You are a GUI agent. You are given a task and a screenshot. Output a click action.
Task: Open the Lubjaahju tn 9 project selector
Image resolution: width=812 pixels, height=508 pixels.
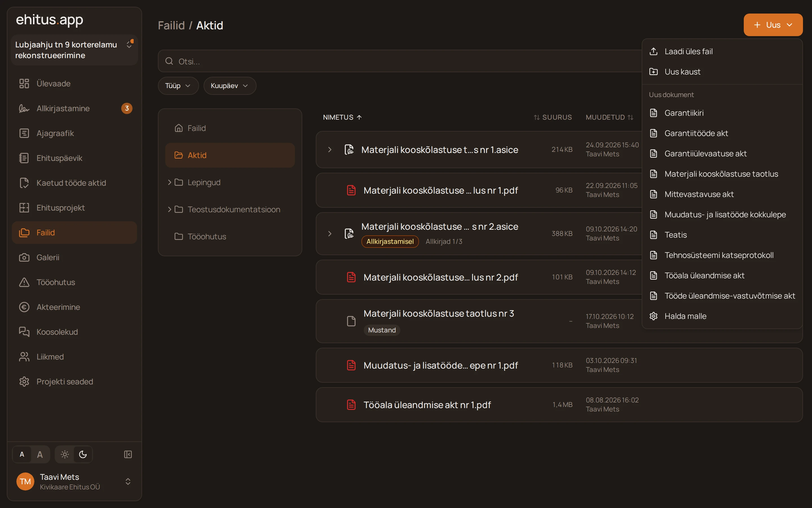[x=74, y=50]
